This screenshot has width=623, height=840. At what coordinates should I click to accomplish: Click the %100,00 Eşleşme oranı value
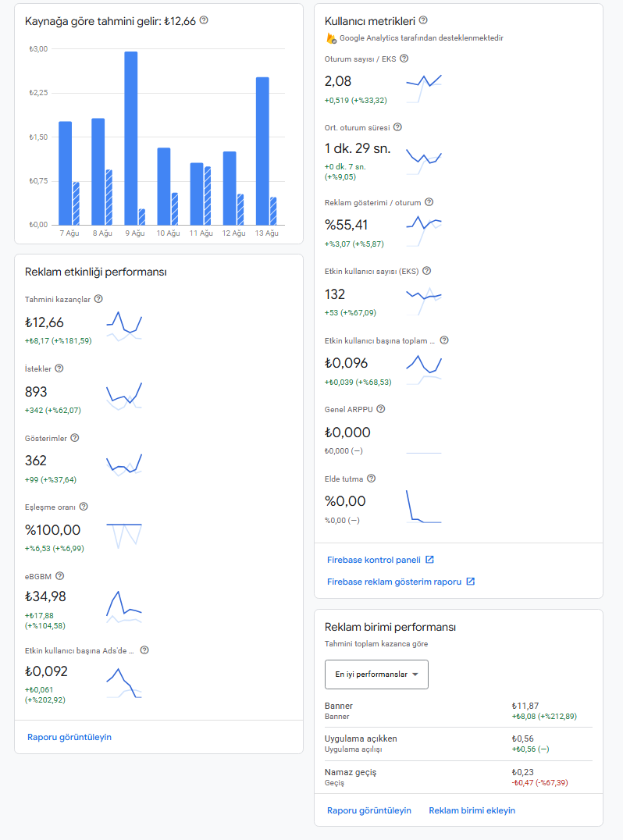pos(52,530)
